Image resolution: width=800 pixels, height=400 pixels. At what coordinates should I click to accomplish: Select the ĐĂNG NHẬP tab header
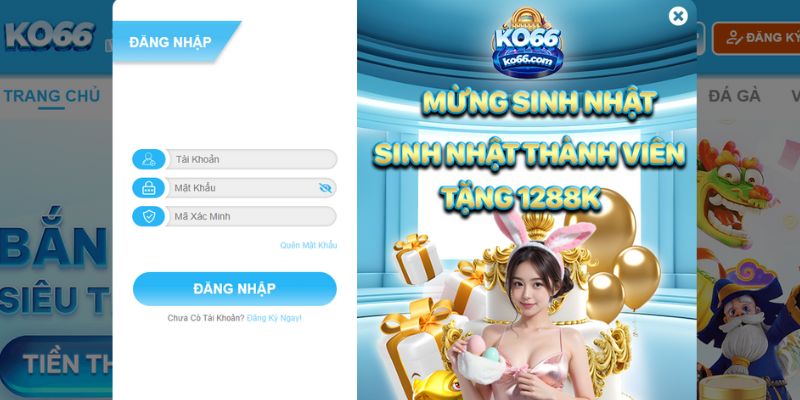(x=170, y=42)
